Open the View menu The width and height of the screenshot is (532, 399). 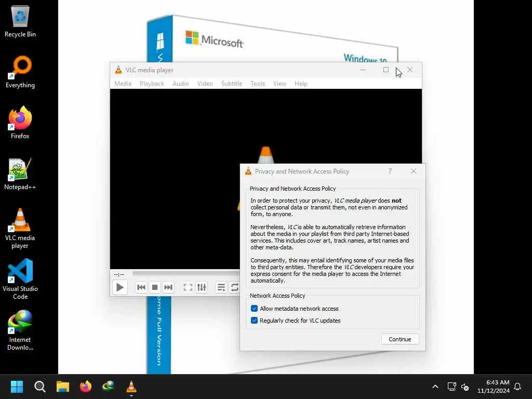[x=280, y=84]
